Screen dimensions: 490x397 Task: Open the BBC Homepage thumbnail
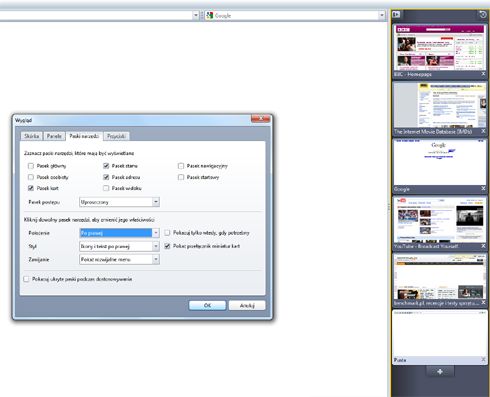click(x=440, y=47)
